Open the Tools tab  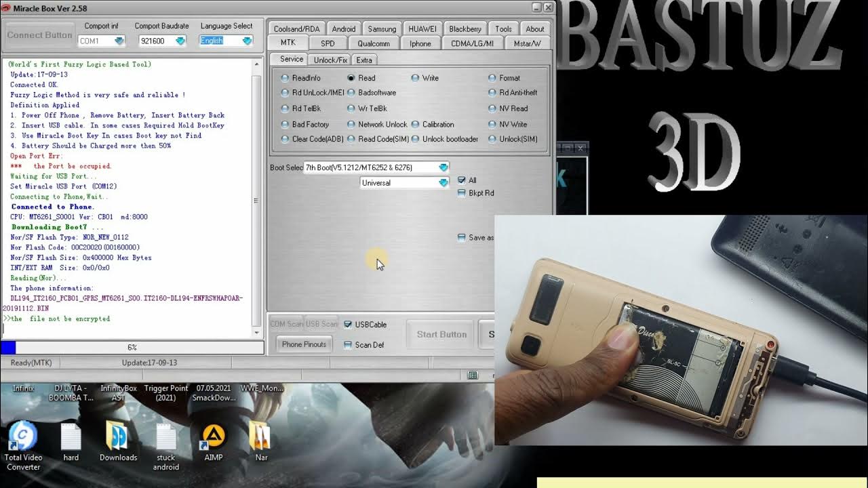pos(503,28)
